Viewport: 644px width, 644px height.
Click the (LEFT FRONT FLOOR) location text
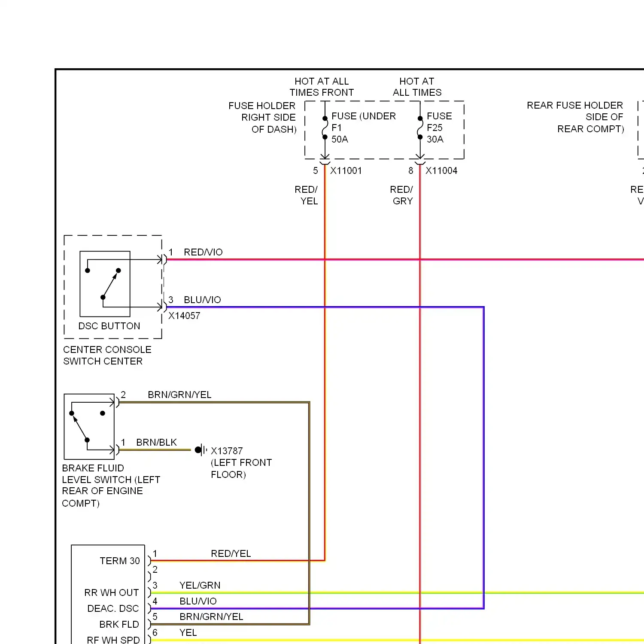[x=241, y=468]
